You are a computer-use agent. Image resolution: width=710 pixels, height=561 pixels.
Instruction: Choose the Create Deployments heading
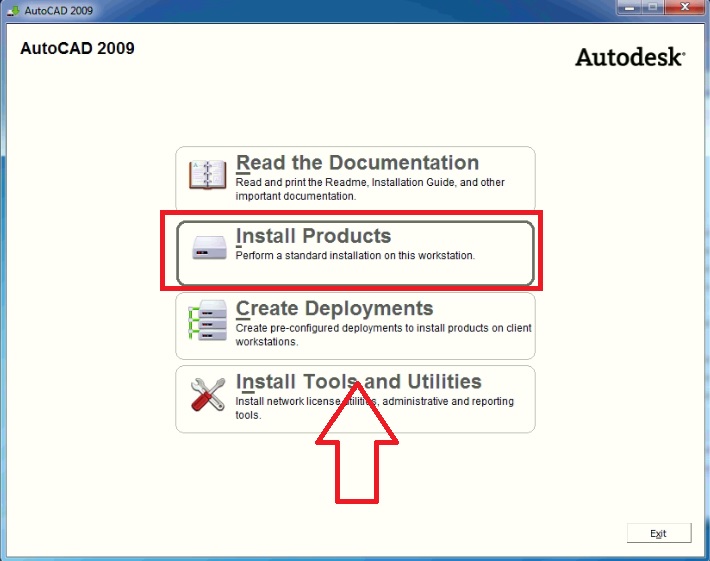(334, 309)
